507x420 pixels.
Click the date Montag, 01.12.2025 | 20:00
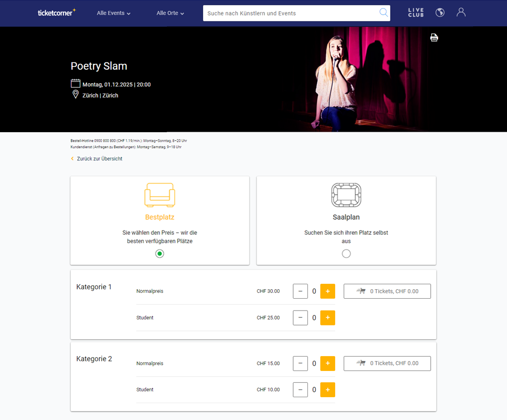click(116, 85)
